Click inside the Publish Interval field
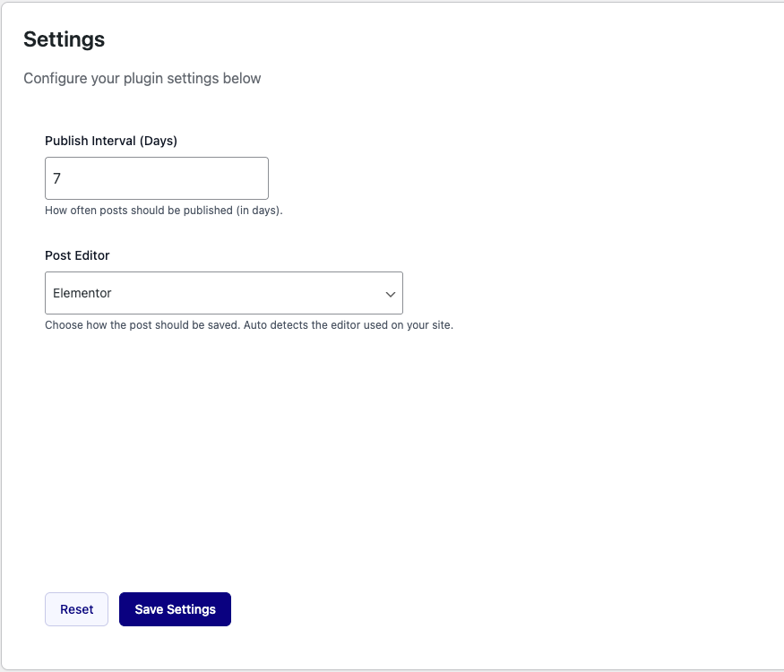Viewport: 784px width, 672px height. pos(156,178)
